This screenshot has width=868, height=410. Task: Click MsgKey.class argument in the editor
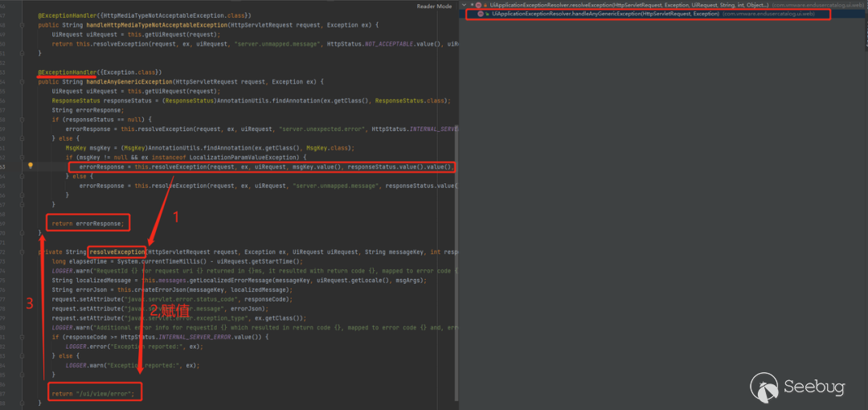(328, 148)
